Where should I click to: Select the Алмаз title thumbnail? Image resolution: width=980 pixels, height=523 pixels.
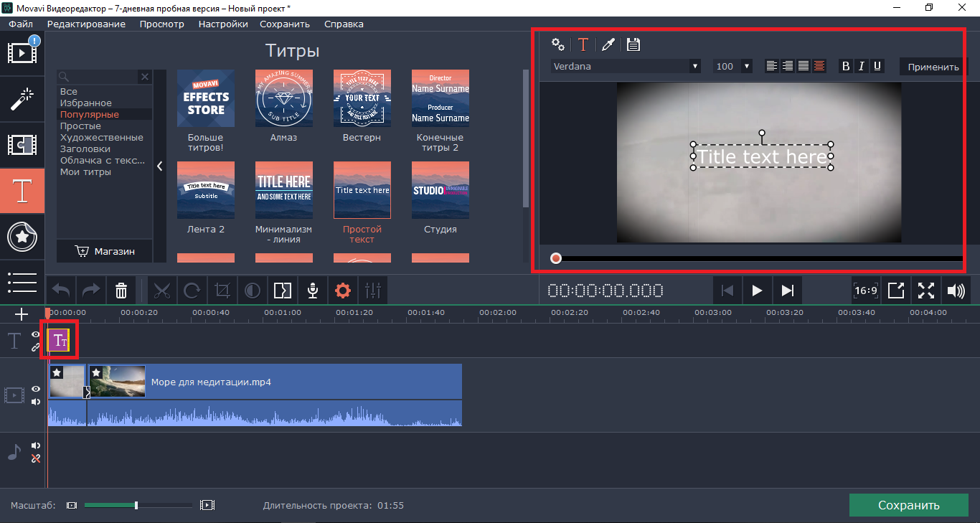point(283,99)
